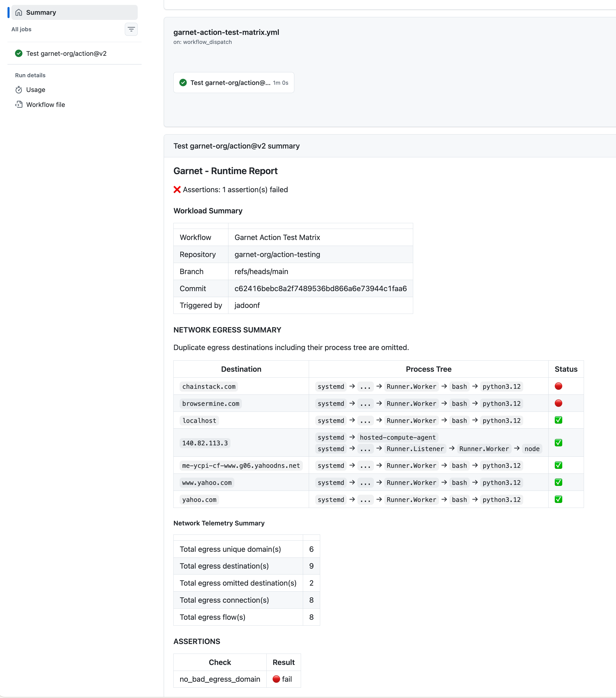This screenshot has height=698, width=616.
Task: Click the red X icon beside Assertions heading
Action: (x=177, y=190)
